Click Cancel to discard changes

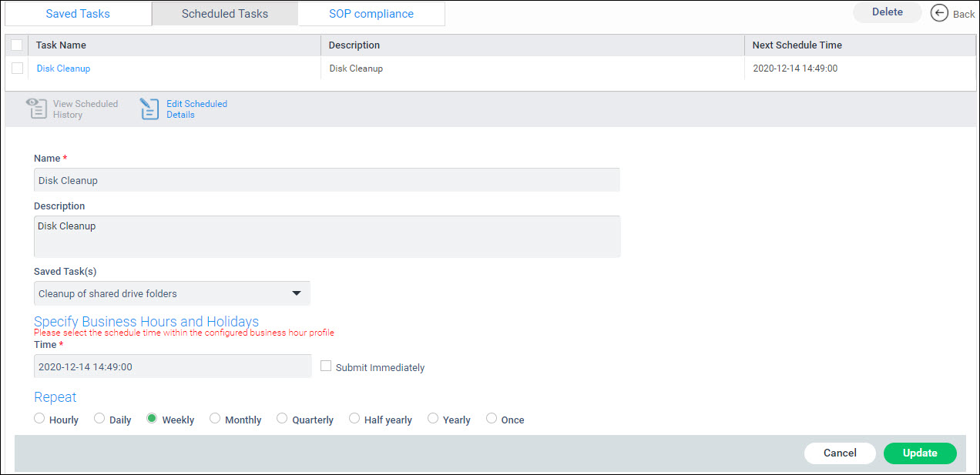coord(840,453)
